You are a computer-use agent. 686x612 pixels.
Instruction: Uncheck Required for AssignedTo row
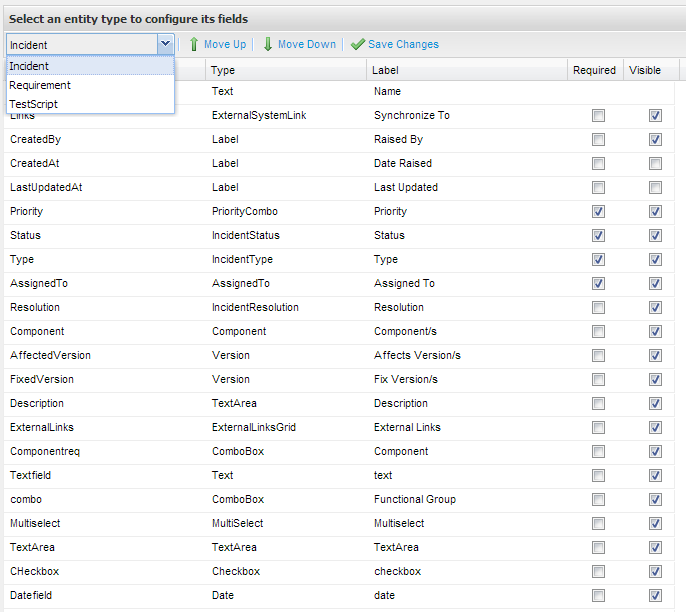click(598, 284)
